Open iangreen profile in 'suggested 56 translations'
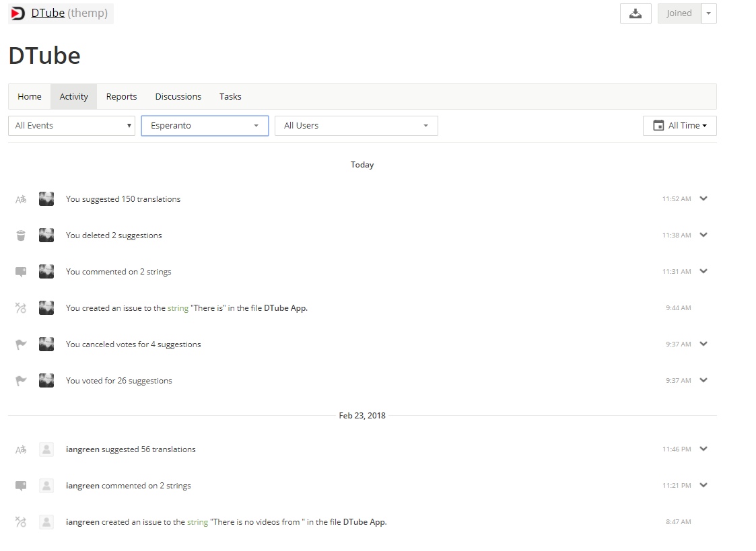The height and width of the screenshot is (551, 756). [82, 449]
